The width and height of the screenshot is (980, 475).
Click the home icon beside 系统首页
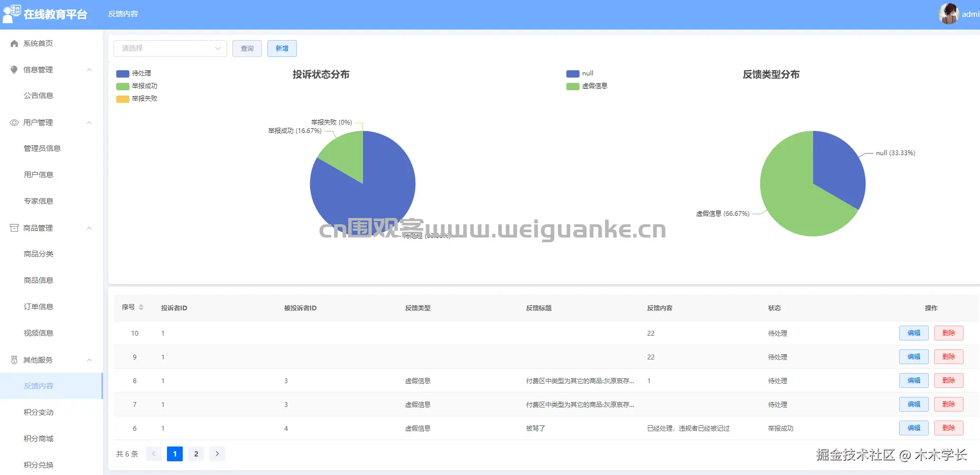pyautogui.click(x=14, y=44)
